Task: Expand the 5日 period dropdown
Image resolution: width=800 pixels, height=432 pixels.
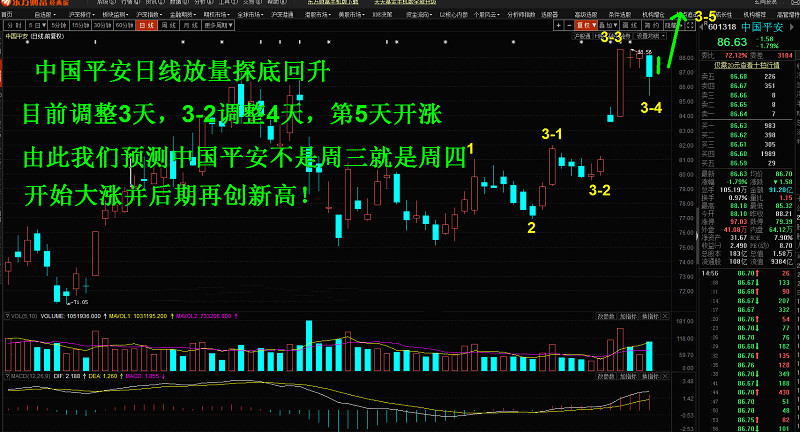Action: [x=37, y=25]
